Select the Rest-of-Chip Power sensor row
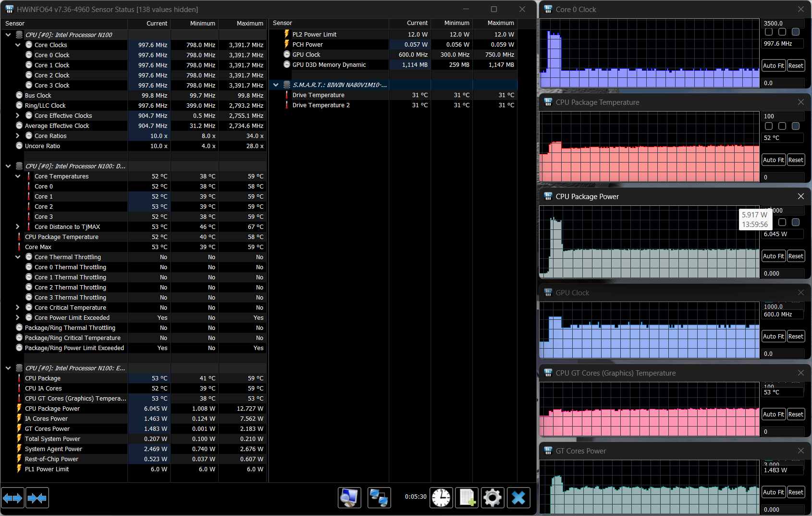This screenshot has width=812, height=516. [x=134, y=459]
